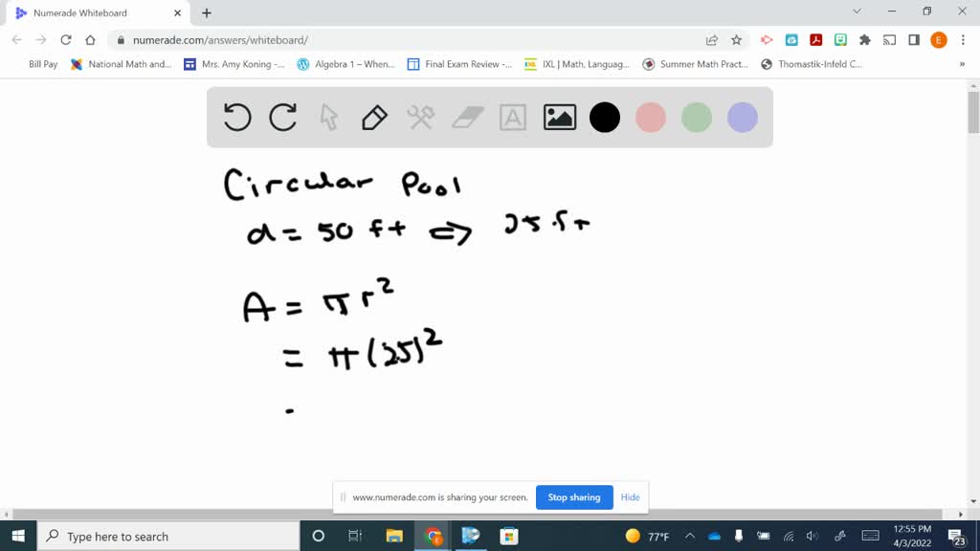The width and height of the screenshot is (980, 551).
Task: Open the shapes/tools icon on the whiteboard
Action: [421, 117]
